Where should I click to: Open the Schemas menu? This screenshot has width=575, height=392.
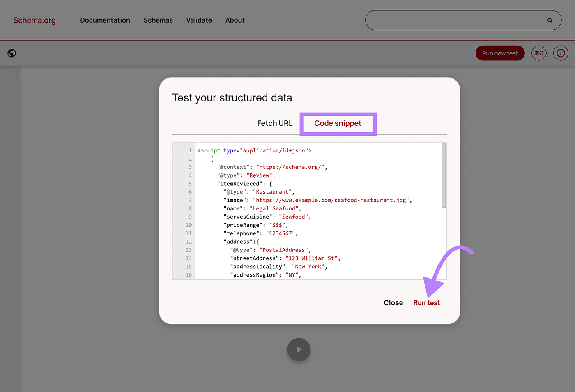tap(158, 20)
